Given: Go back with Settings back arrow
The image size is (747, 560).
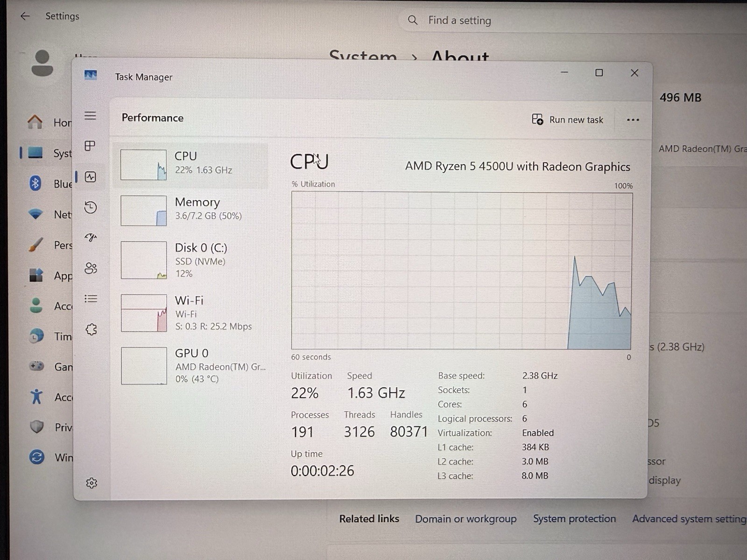Looking at the screenshot, I should 25,16.
